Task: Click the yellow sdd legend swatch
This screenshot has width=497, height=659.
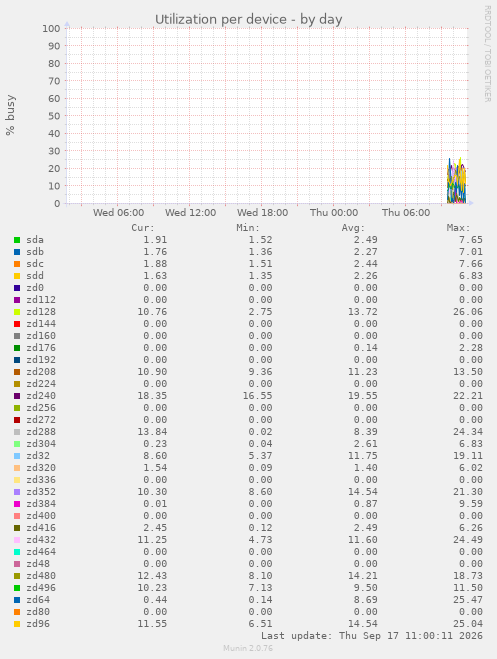Action: [x=17, y=276]
